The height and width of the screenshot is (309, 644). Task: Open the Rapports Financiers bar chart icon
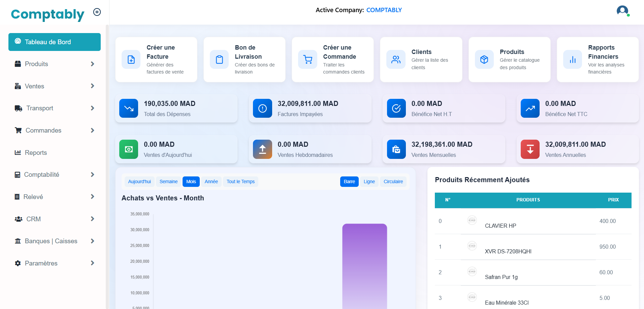(x=572, y=60)
